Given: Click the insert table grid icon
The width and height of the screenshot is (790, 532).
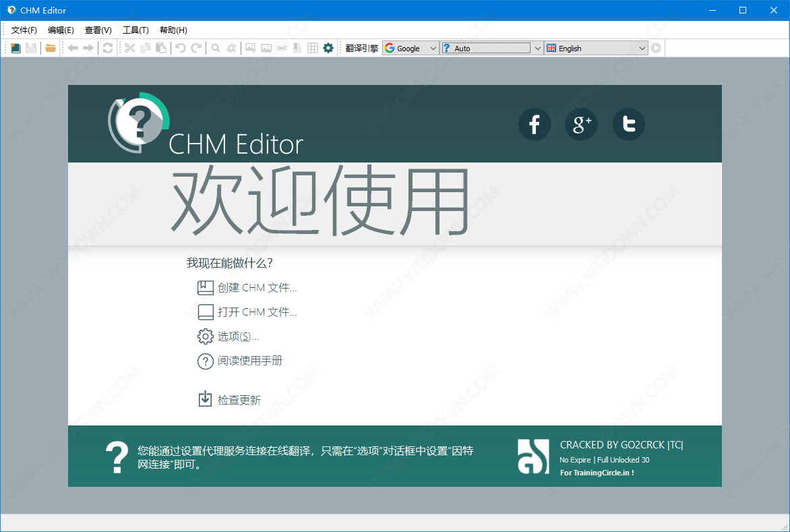Looking at the screenshot, I should (313, 48).
